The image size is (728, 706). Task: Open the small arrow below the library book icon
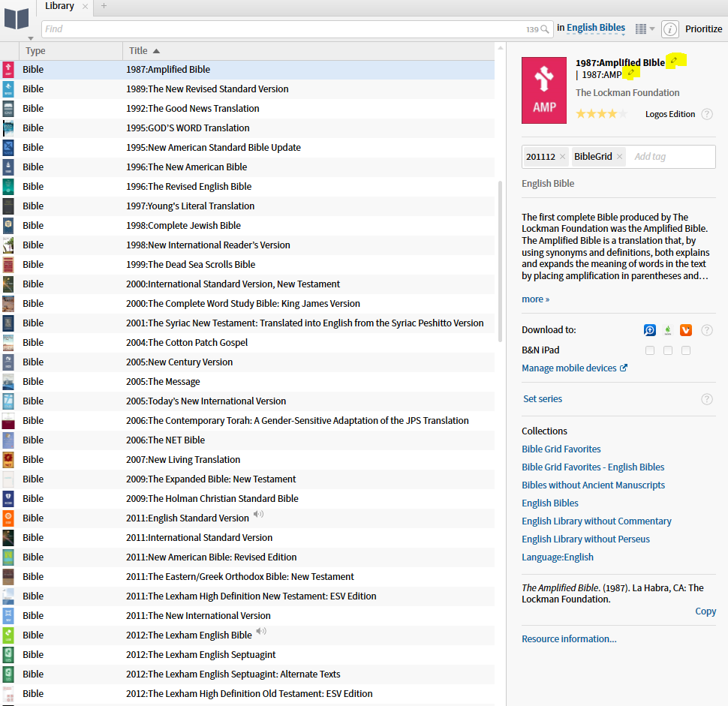pyautogui.click(x=31, y=38)
